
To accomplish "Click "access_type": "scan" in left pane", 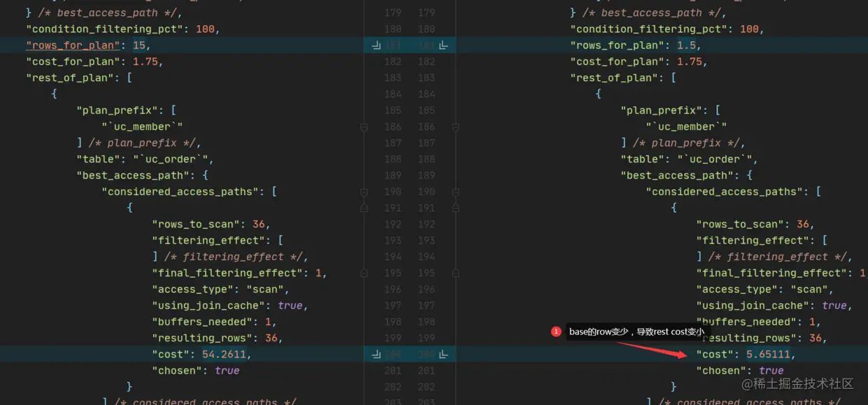I will pyautogui.click(x=220, y=290).
